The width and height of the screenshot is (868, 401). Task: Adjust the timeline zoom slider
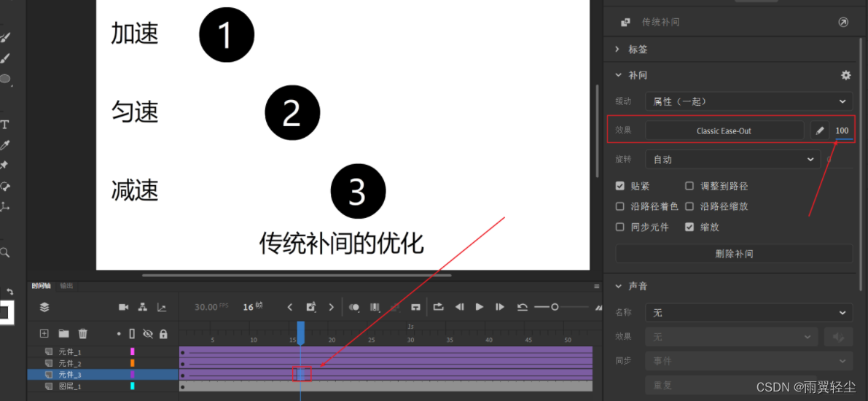554,307
